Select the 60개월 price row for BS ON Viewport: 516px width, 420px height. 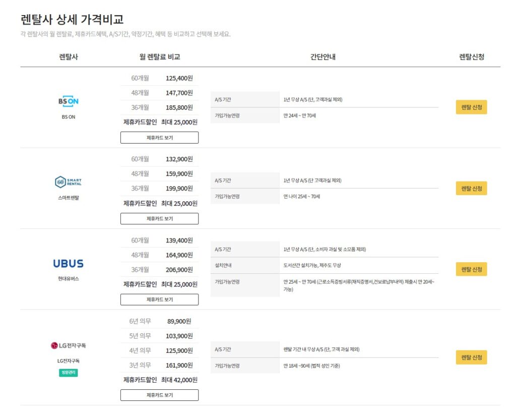tap(159, 78)
